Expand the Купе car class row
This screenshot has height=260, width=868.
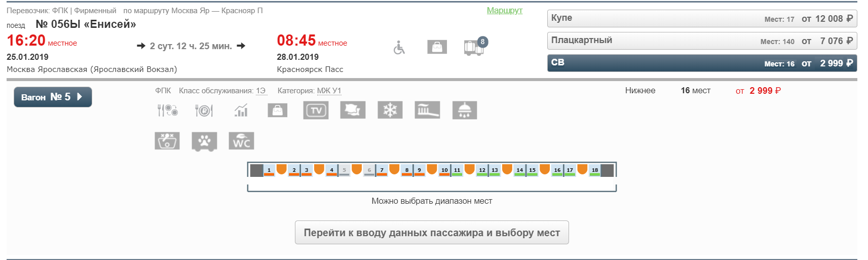coord(702,18)
